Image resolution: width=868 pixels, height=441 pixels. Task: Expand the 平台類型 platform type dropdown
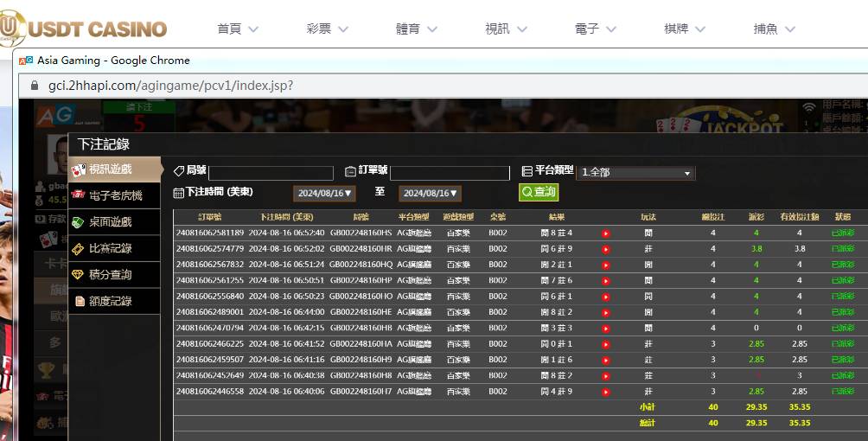(x=635, y=173)
